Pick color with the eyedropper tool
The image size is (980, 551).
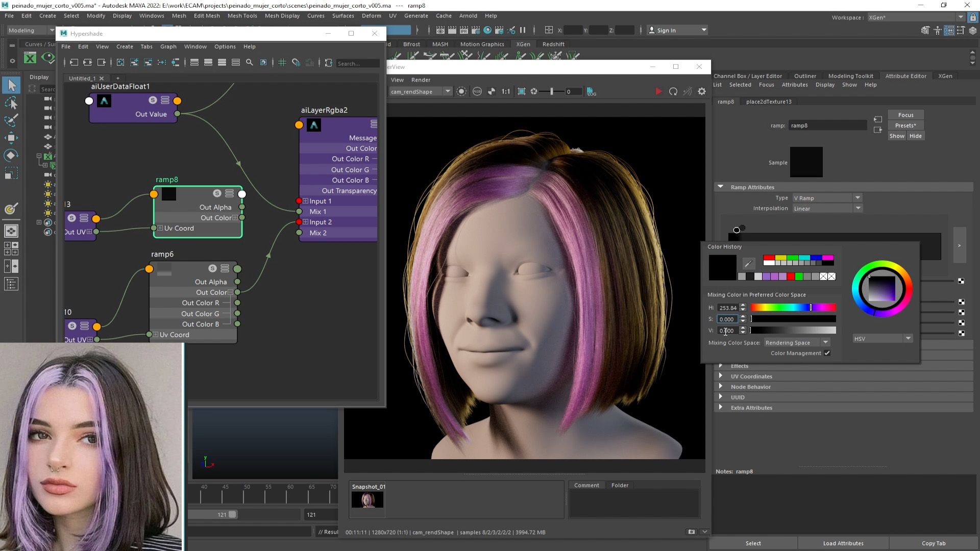tap(748, 263)
